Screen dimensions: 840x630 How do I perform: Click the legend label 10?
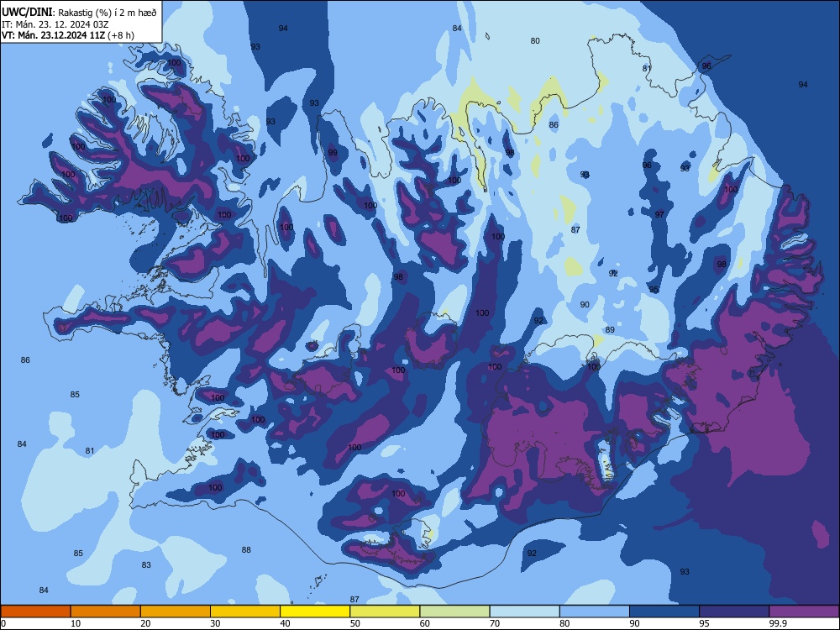[x=76, y=623]
